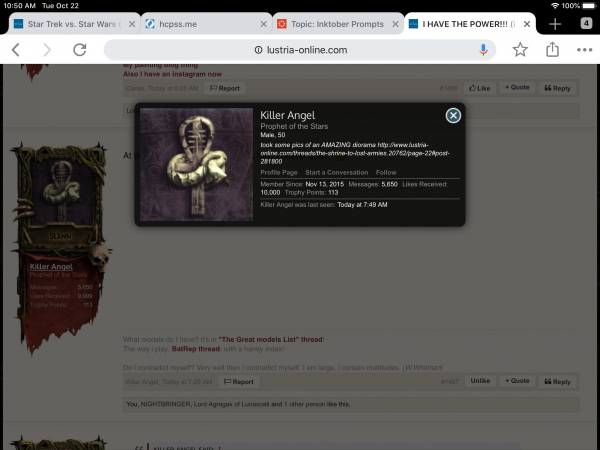Close the Killer Angel profile popup

tap(453, 116)
